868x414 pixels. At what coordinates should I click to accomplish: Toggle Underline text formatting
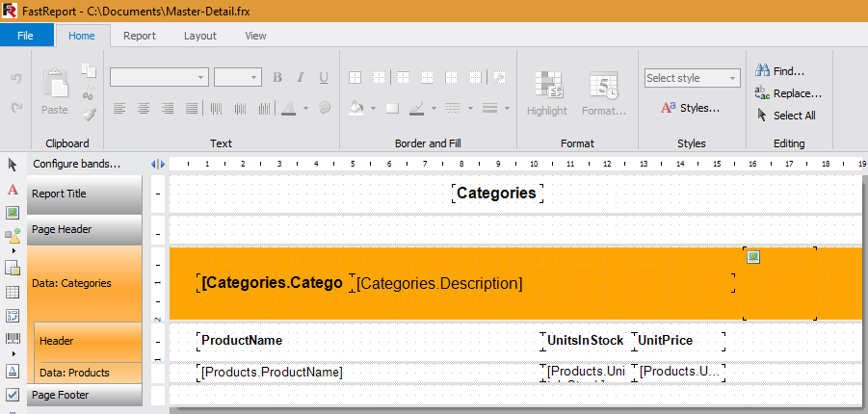point(324,78)
